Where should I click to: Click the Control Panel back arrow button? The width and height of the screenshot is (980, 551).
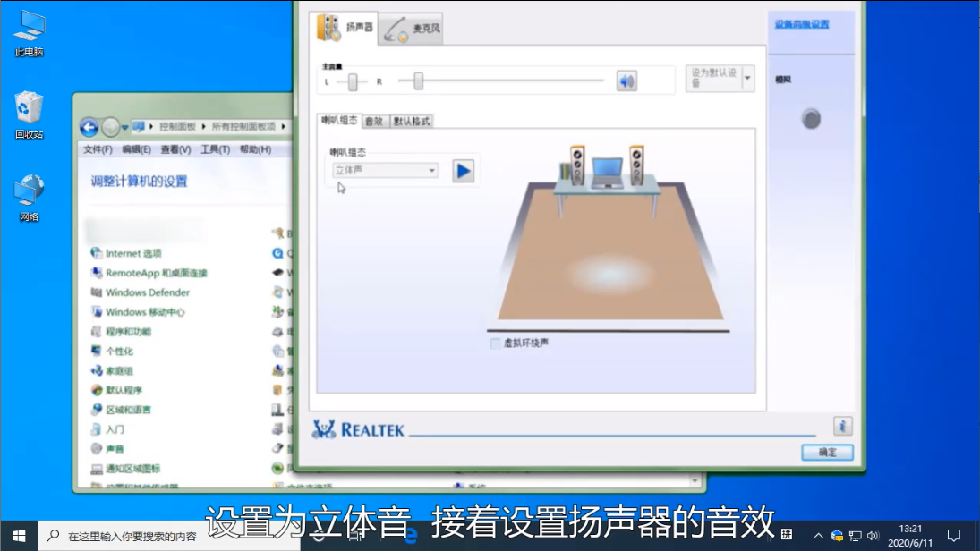89,127
